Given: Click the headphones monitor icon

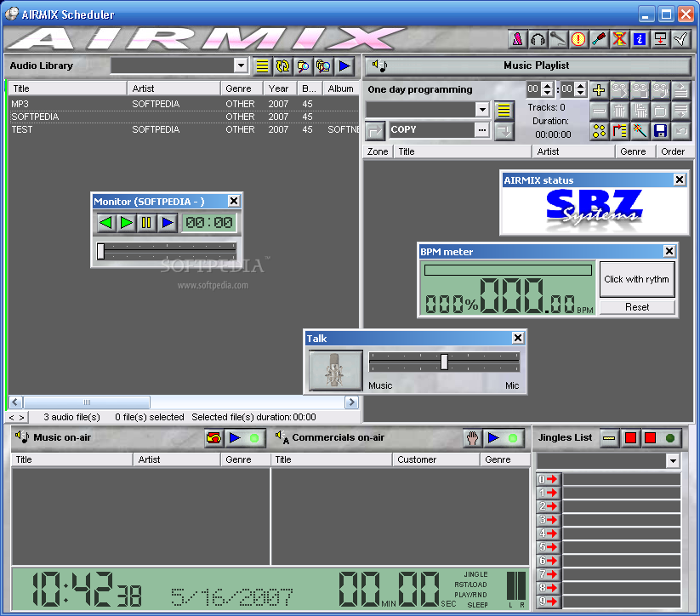Looking at the screenshot, I should [x=538, y=39].
